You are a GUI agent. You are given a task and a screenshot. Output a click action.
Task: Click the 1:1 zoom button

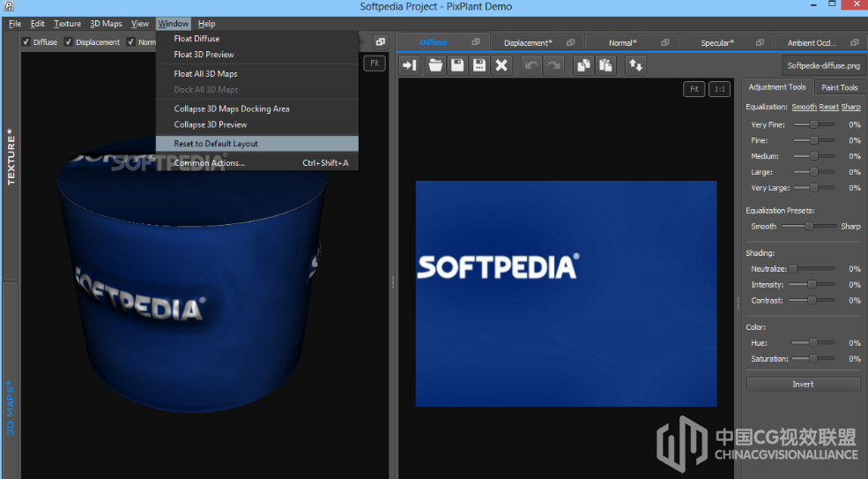point(720,89)
